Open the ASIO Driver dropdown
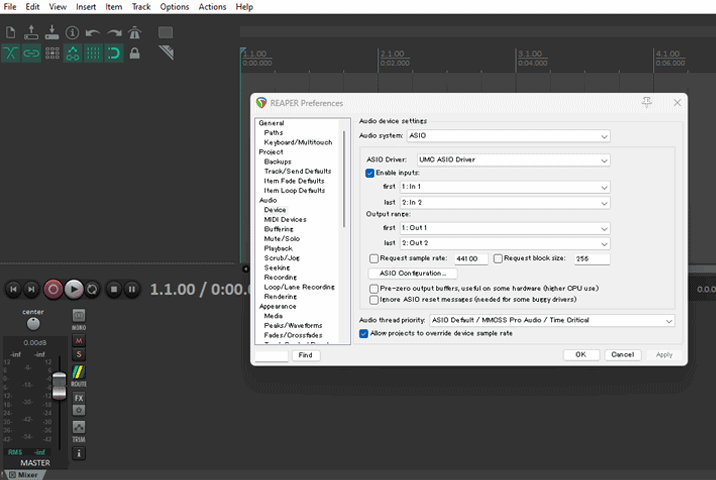716x480 pixels. tap(514, 160)
